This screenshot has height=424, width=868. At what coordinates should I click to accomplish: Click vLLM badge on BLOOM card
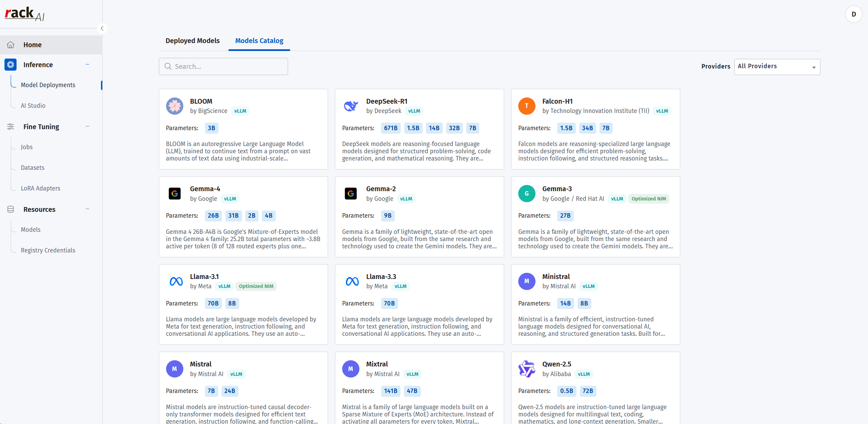click(x=240, y=111)
